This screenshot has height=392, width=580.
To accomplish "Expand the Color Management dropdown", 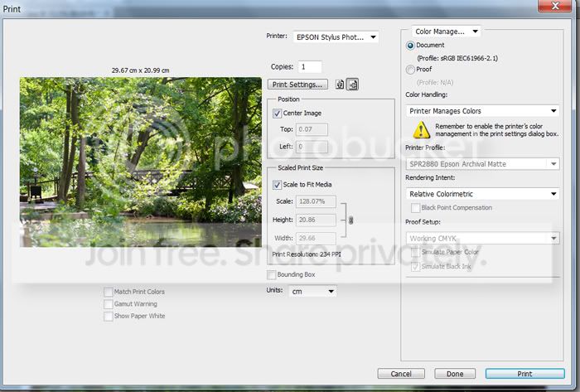I will click(x=446, y=31).
